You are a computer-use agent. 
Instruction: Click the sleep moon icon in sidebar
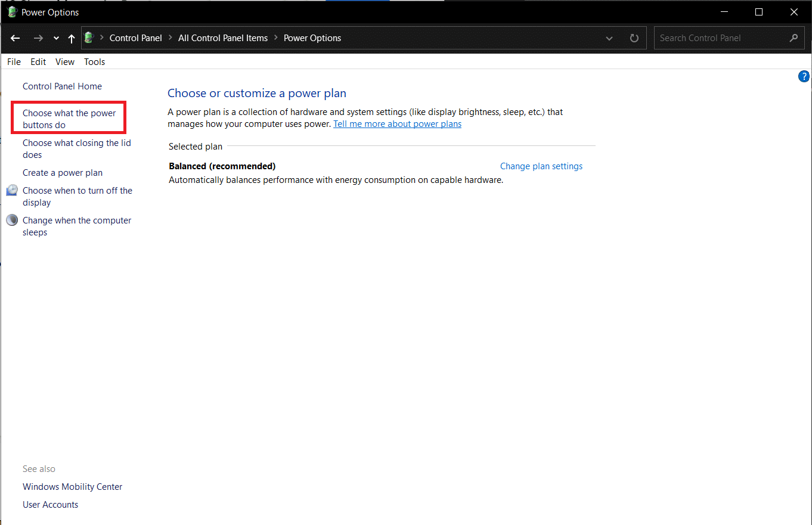12,220
